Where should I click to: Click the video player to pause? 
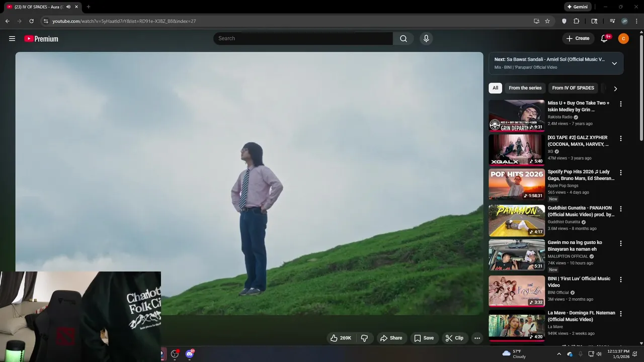[249, 184]
